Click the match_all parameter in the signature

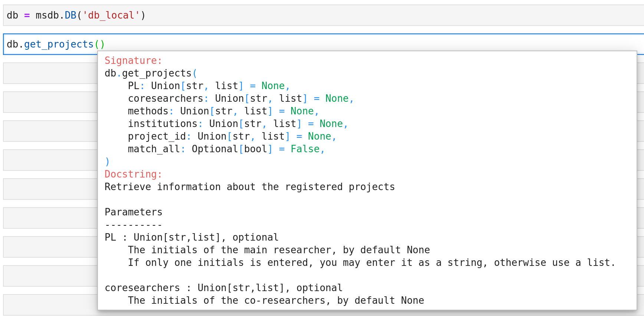(154, 149)
